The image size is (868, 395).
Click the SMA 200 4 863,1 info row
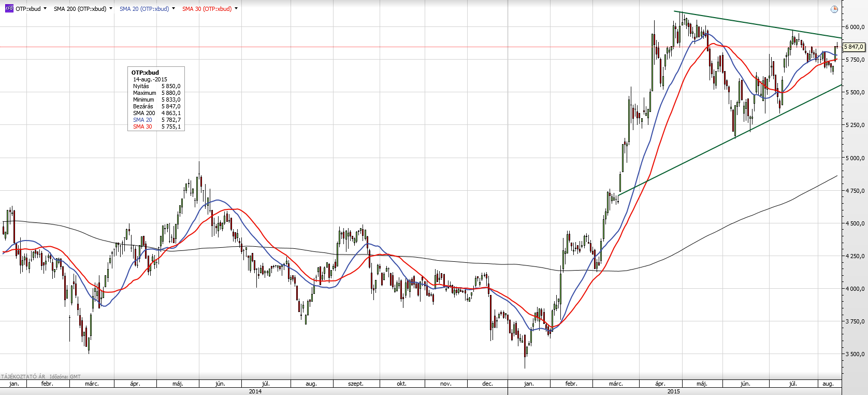click(156, 113)
